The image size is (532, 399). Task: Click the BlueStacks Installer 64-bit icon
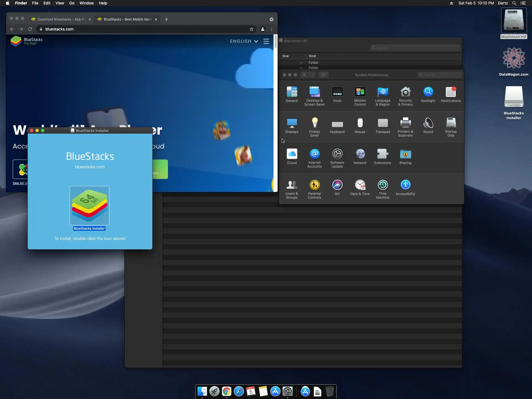89,205
